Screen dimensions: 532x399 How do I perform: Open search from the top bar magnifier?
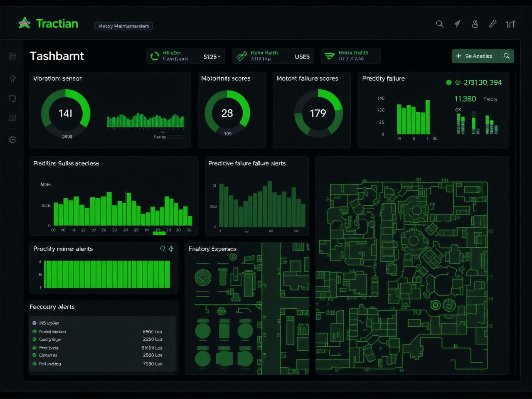439,24
